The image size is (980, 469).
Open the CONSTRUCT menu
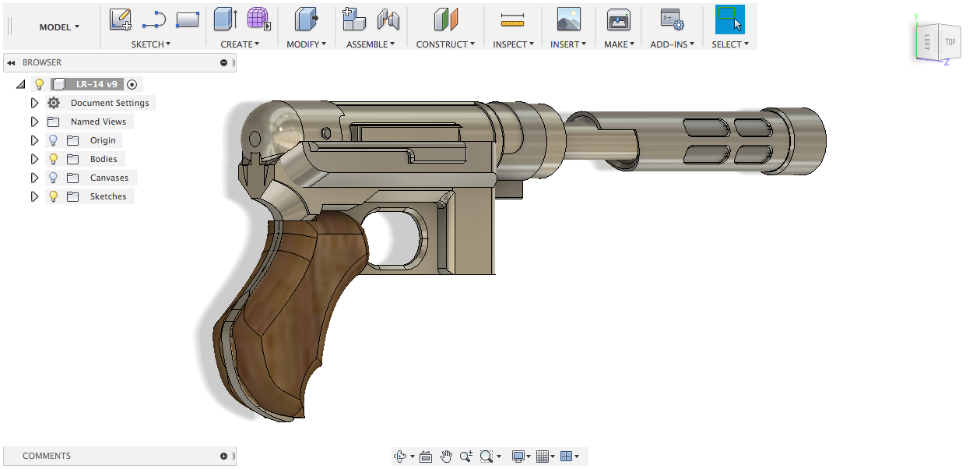click(446, 44)
